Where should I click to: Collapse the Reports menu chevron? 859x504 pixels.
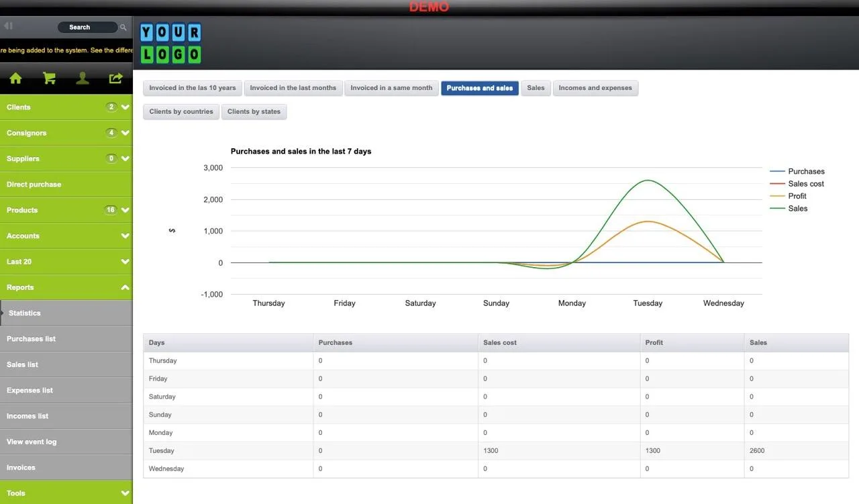[125, 287]
